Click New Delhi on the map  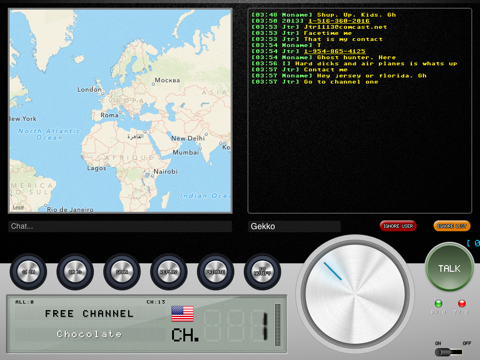point(188,138)
